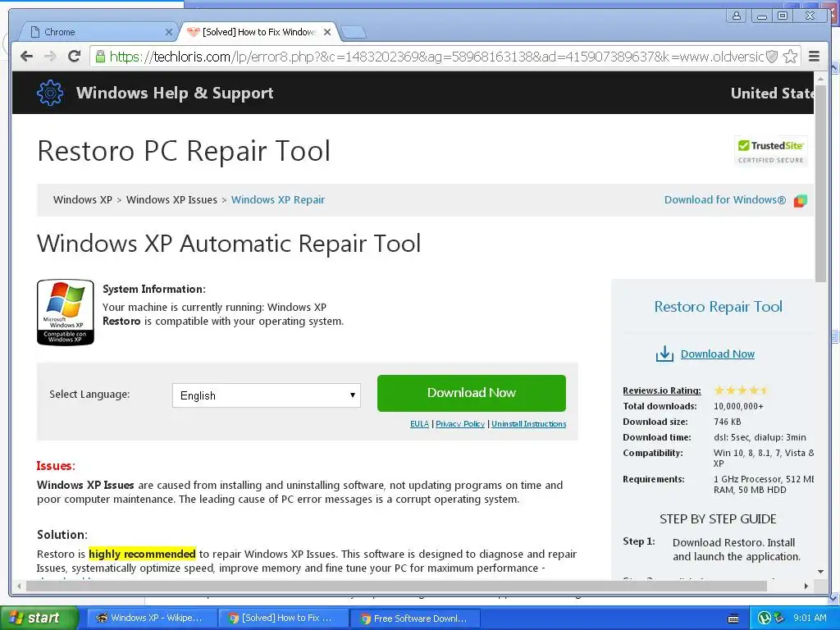Click the Windows XP breadcrumb
Image resolution: width=840 pixels, height=630 pixels.
(x=83, y=200)
